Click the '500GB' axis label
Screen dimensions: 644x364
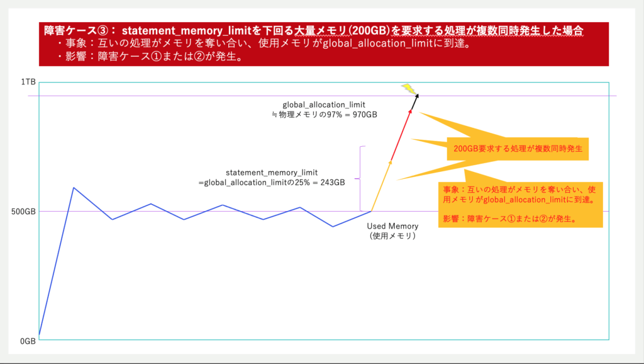[24, 212]
